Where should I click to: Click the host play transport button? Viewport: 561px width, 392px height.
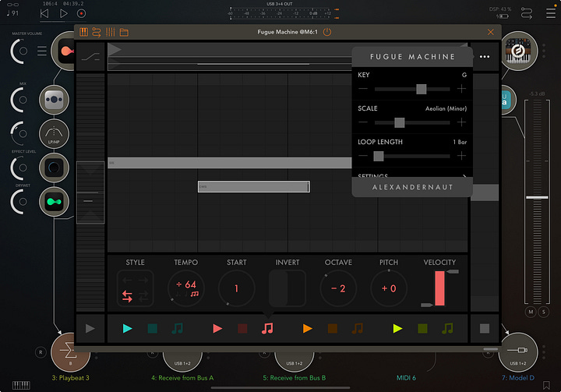pos(64,13)
